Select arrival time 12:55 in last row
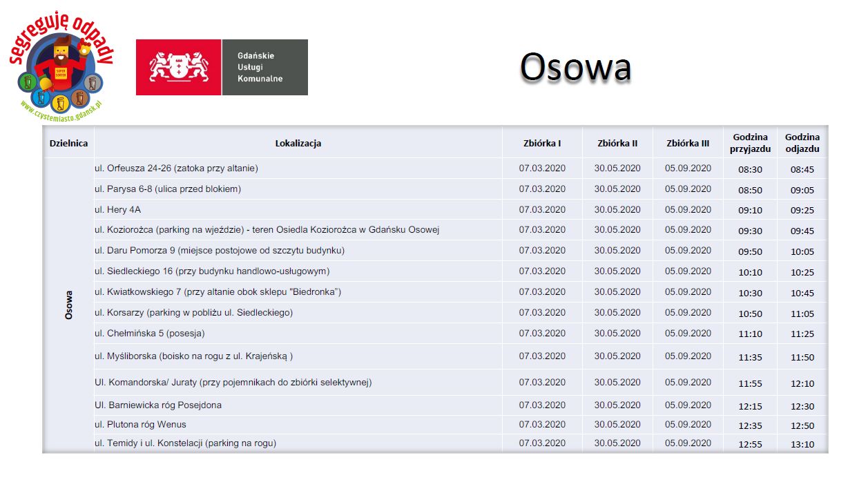The width and height of the screenshot is (868, 480). pos(750,444)
